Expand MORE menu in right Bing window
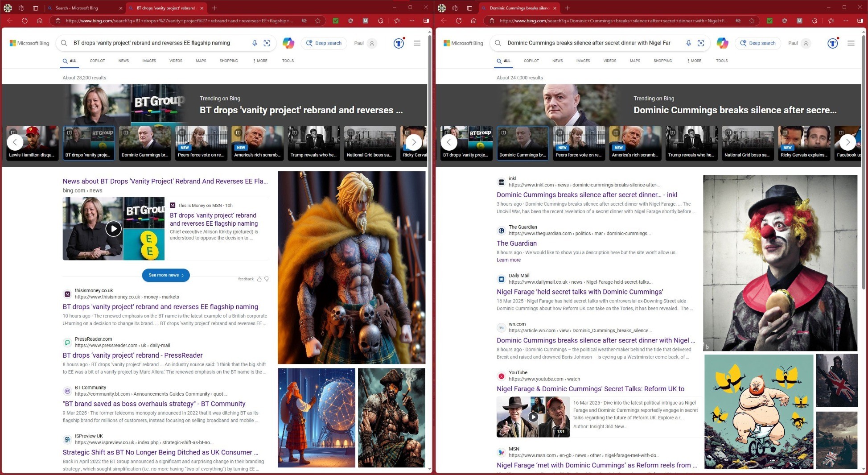The height and width of the screenshot is (475, 868). pos(694,61)
